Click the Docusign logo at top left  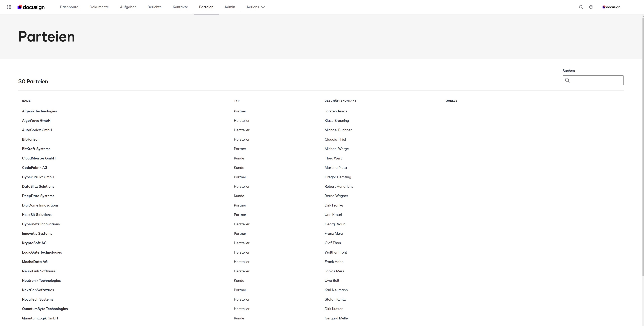point(31,7)
